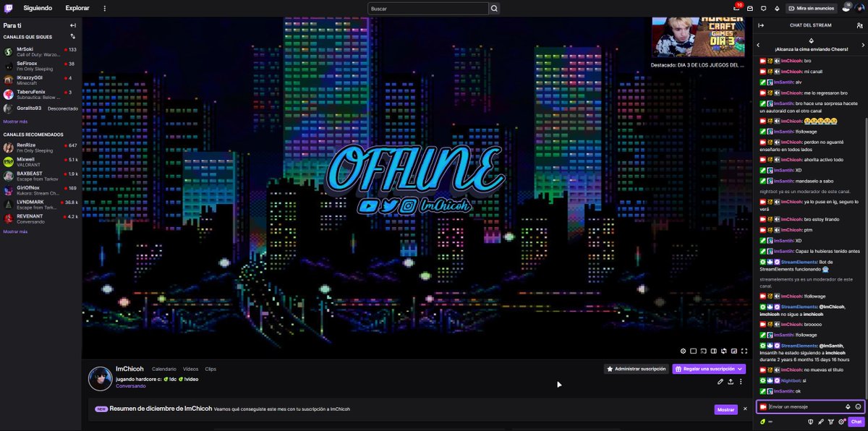The height and width of the screenshot is (431, 868).
Task: Open the highlighted DIA 3 video thumbnail
Action: coord(698,37)
